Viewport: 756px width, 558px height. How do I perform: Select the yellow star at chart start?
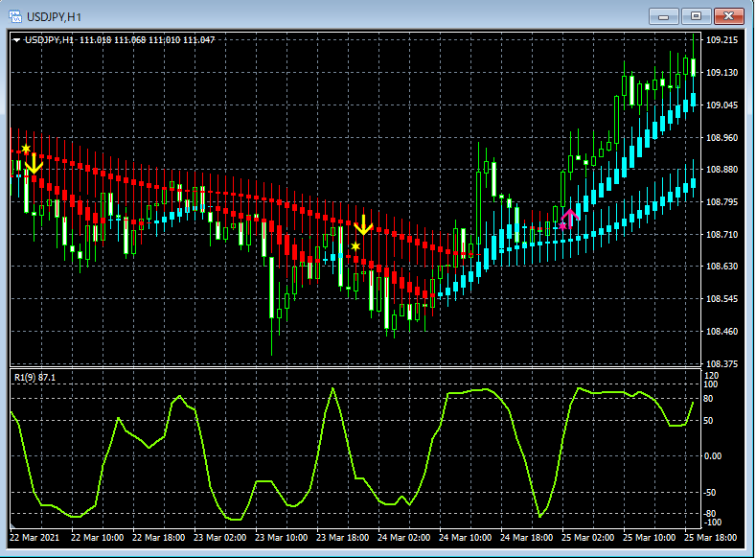point(26,149)
